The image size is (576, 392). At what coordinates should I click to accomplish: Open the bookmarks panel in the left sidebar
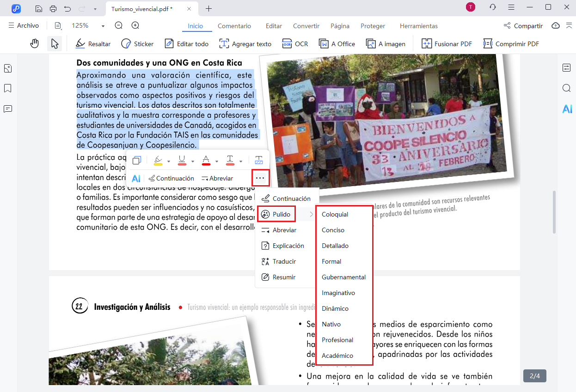[8, 88]
